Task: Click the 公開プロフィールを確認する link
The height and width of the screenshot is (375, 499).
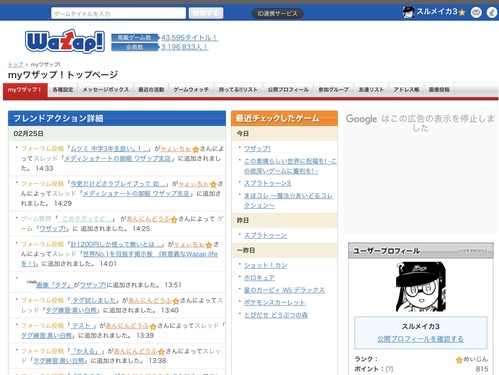Action: [420, 339]
